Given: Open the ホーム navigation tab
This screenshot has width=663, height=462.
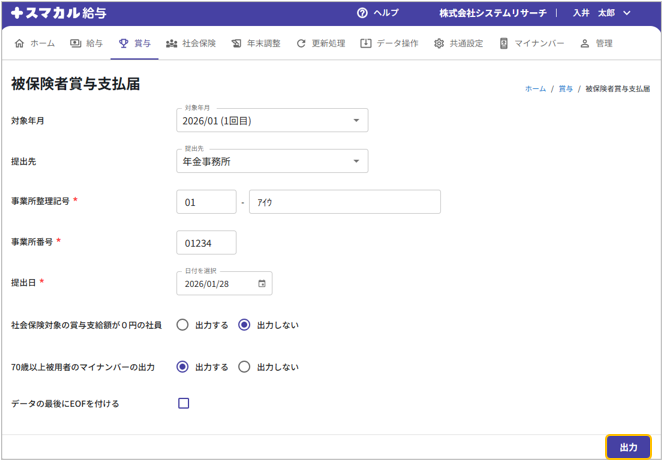Looking at the screenshot, I should tap(35, 44).
